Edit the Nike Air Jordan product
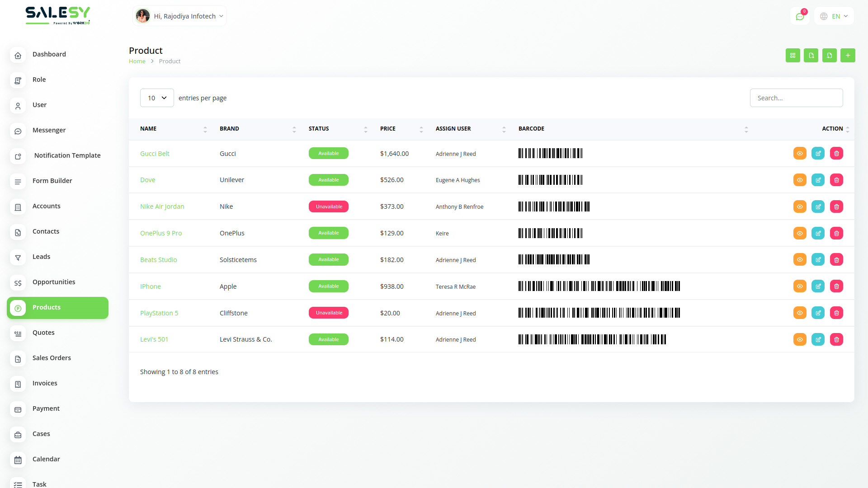 click(x=818, y=207)
